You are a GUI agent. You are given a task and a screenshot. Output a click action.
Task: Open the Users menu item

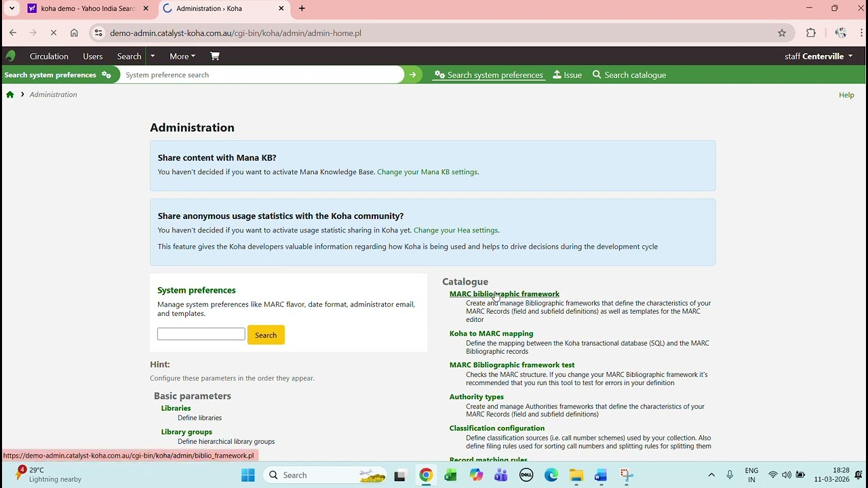[93, 56]
